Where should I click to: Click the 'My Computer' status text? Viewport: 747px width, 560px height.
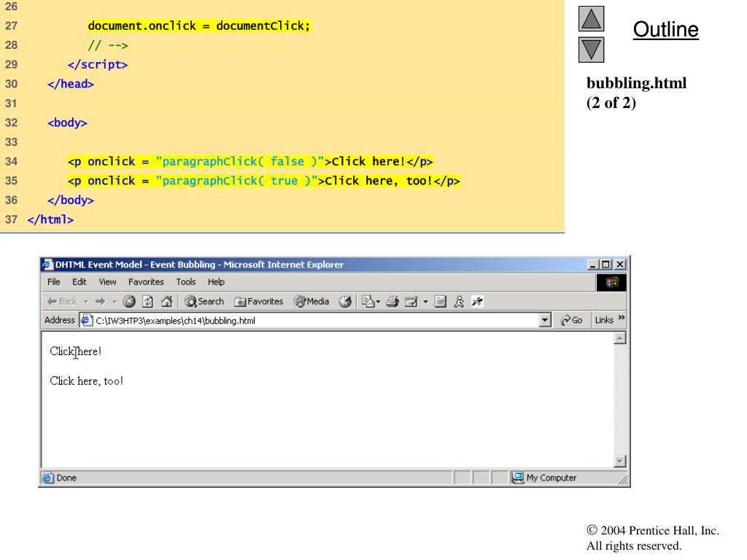click(x=551, y=478)
